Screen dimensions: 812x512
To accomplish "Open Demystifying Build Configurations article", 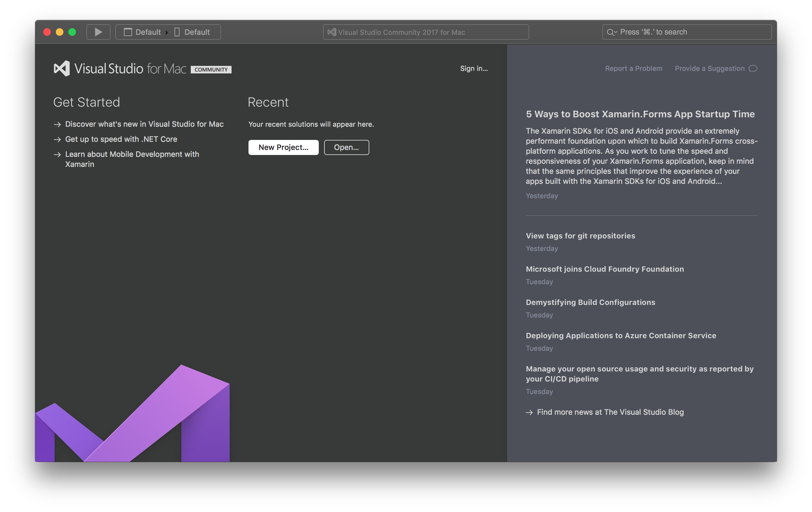I will point(590,302).
